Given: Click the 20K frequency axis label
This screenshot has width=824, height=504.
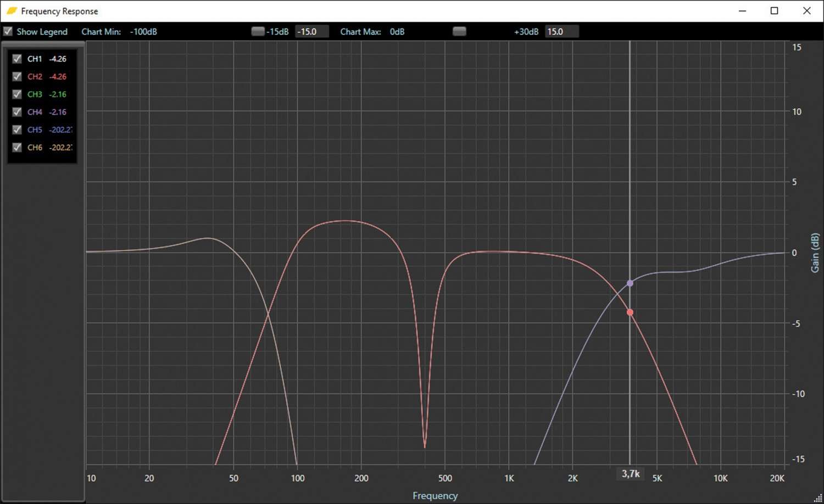Looking at the screenshot, I should tap(777, 478).
